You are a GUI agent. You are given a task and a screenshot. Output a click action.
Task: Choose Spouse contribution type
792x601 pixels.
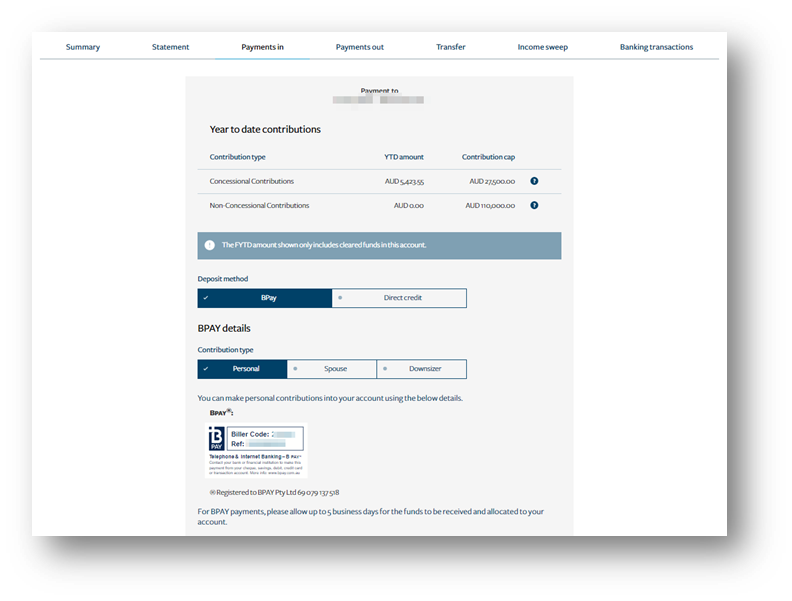point(331,369)
